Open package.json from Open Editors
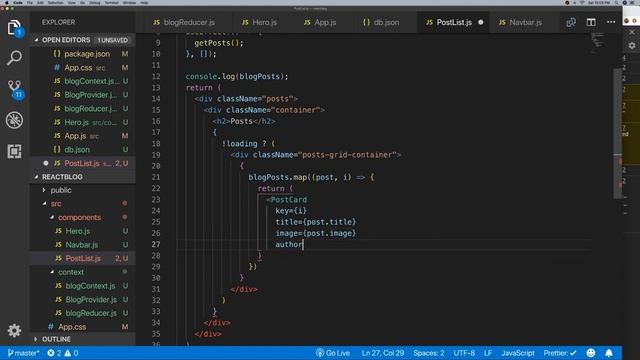 click(x=83, y=54)
